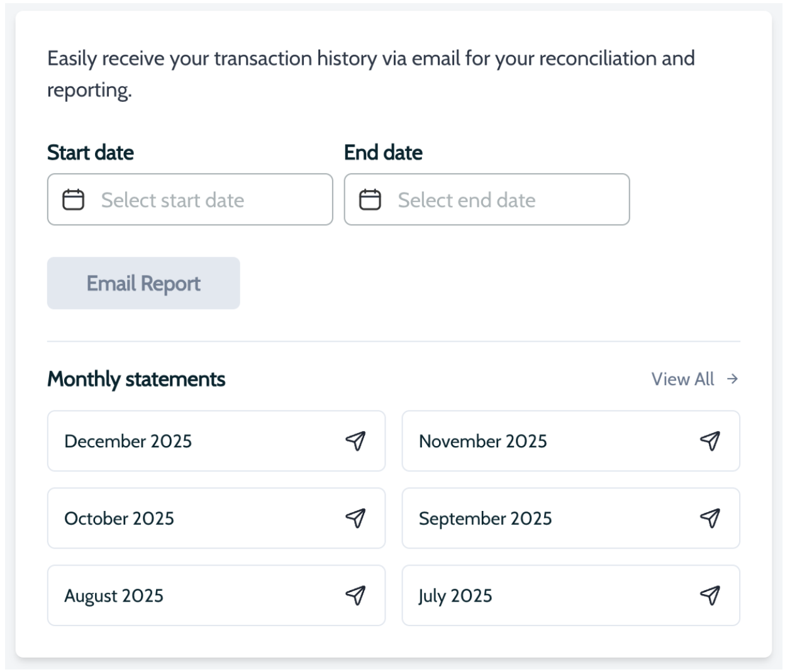Choose the July 2025 statement label
The height and width of the screenshot is (672, 785).
tap(455, 595)
